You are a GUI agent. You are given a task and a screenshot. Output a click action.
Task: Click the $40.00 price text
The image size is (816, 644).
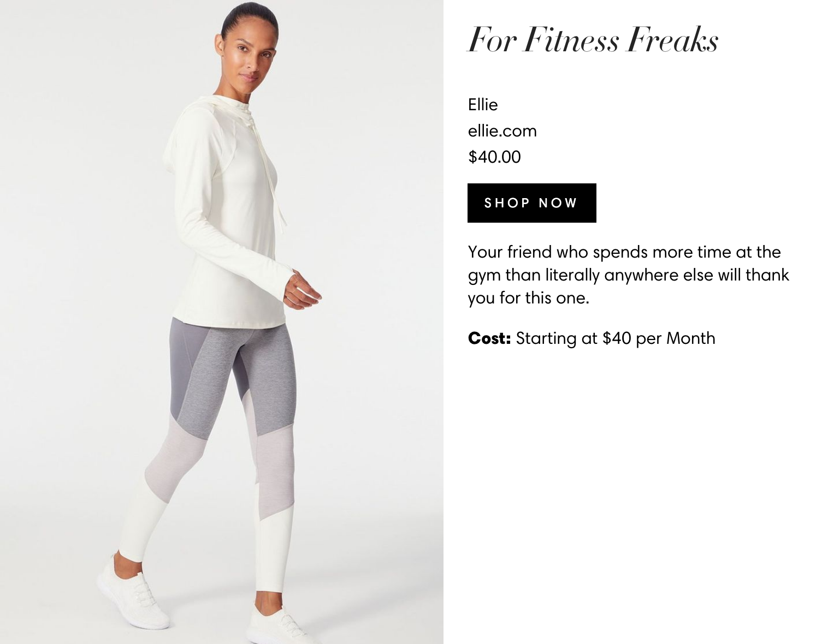click(494, 157)
